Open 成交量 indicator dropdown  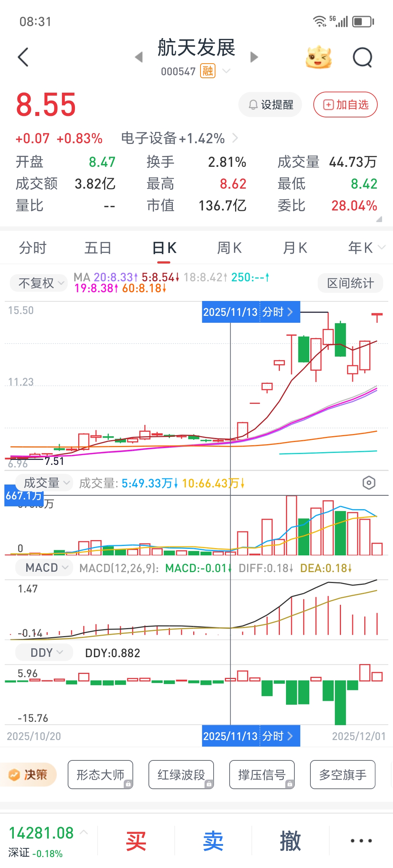click(x=44, y=483)
